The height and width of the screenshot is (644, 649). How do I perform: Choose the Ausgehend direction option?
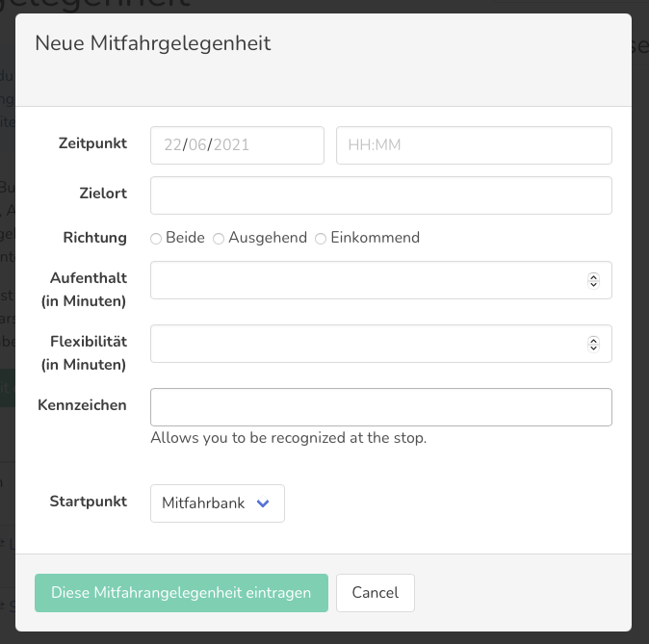219,238
